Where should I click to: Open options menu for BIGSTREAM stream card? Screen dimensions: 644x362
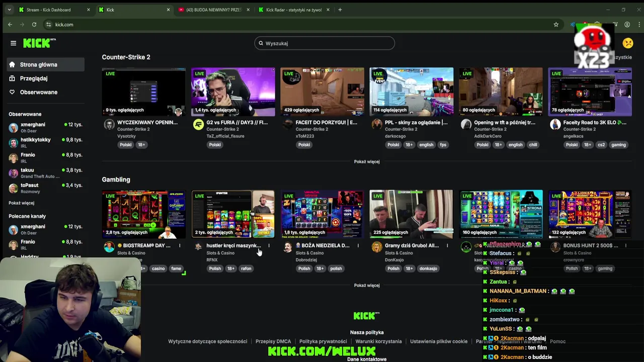tap(180, 245)
